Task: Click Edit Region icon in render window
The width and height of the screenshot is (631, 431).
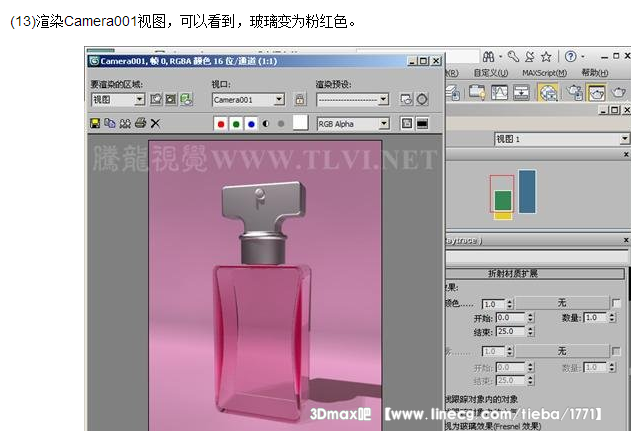Action: click(x=156, y=99)
